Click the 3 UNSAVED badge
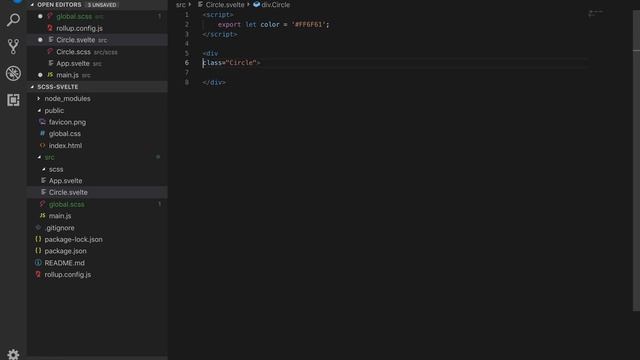This screenshot has height=360, width=640. [102, 5]
